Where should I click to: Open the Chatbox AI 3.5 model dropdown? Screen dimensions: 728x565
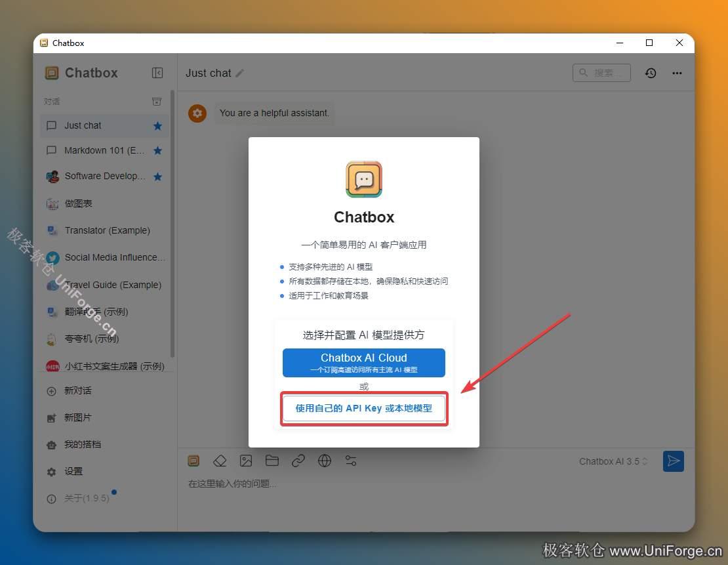(x=613, y=461)
